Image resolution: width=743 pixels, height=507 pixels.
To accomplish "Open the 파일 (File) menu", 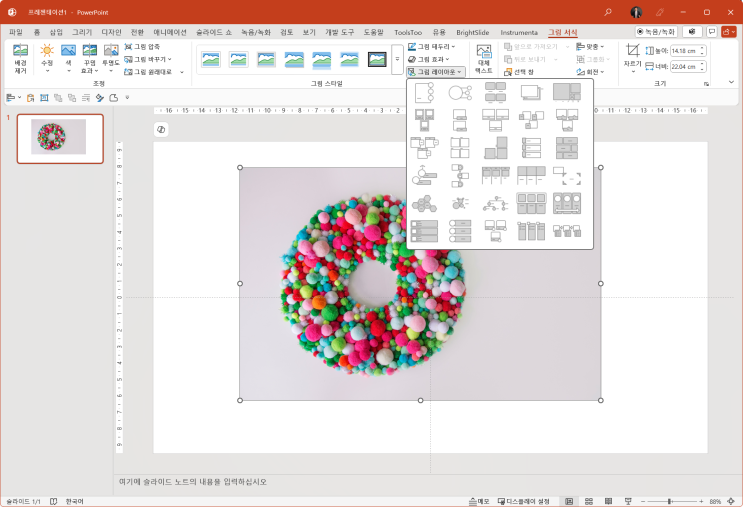I will (x=16, y=32).
